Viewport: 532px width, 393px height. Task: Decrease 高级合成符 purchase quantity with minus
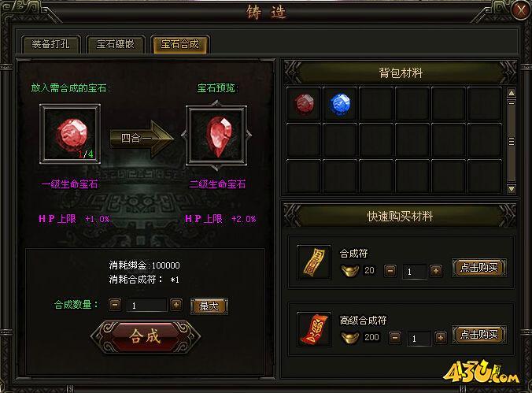tap(395, 338)
